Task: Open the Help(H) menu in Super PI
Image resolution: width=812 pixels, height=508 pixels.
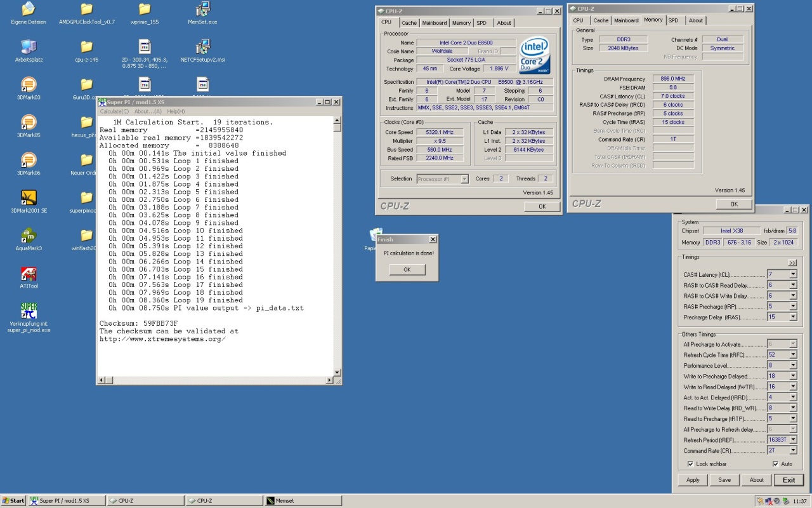Action: [176, 111]
